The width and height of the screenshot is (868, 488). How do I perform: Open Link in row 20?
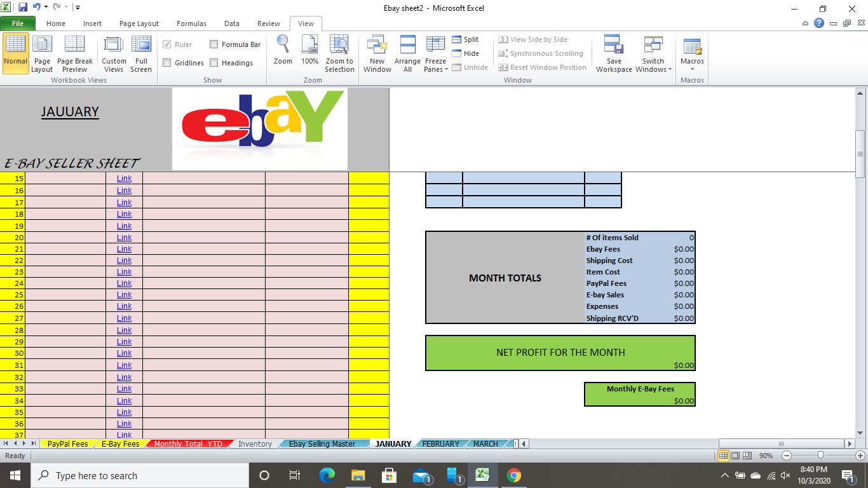(x=125, y=237)
